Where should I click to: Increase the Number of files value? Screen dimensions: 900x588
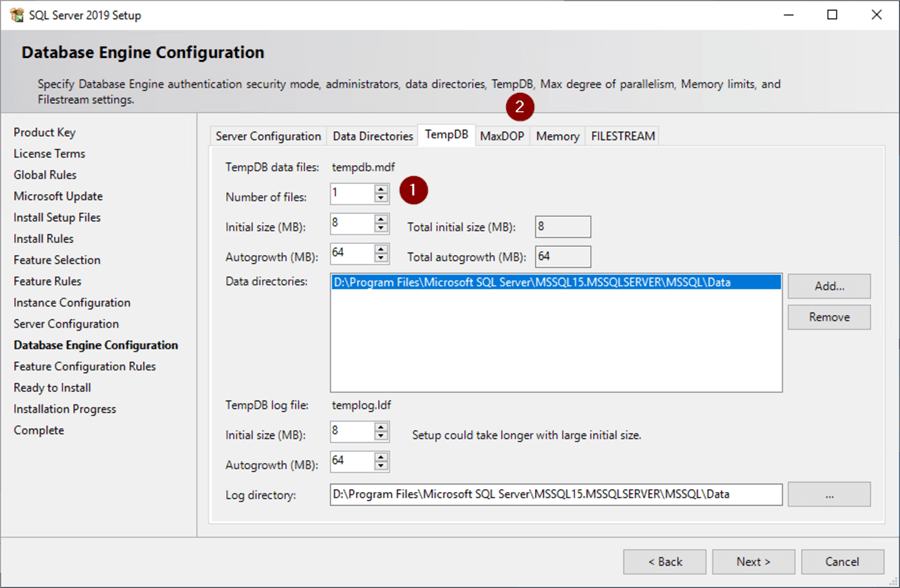click(381, 189)
